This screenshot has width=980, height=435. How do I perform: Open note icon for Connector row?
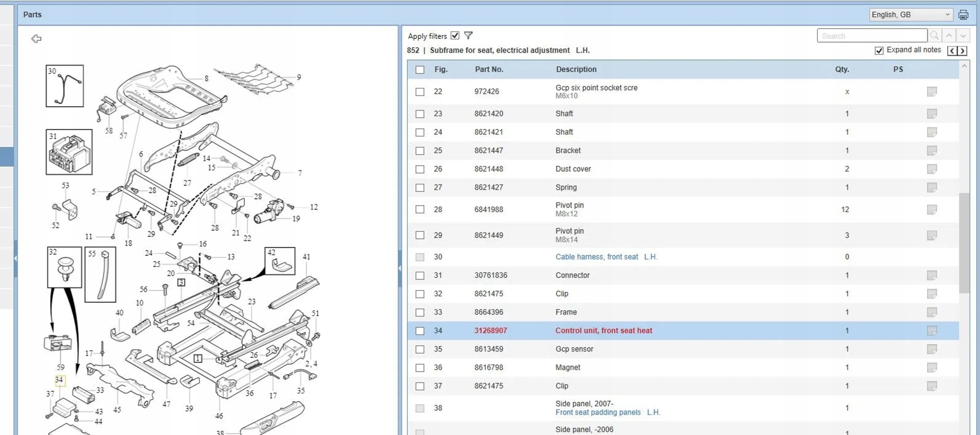pyautogui.click(x=932, y=275)
